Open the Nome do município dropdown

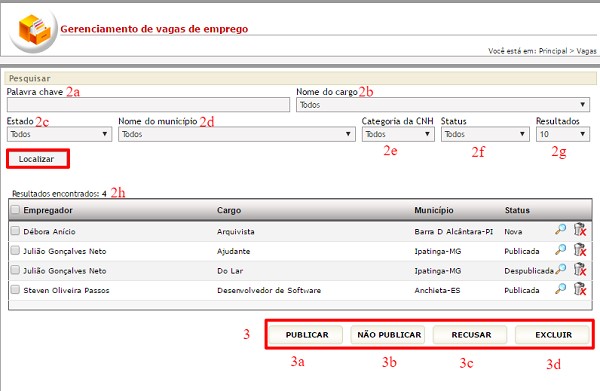pyautogui.click(x=237, y=134)
